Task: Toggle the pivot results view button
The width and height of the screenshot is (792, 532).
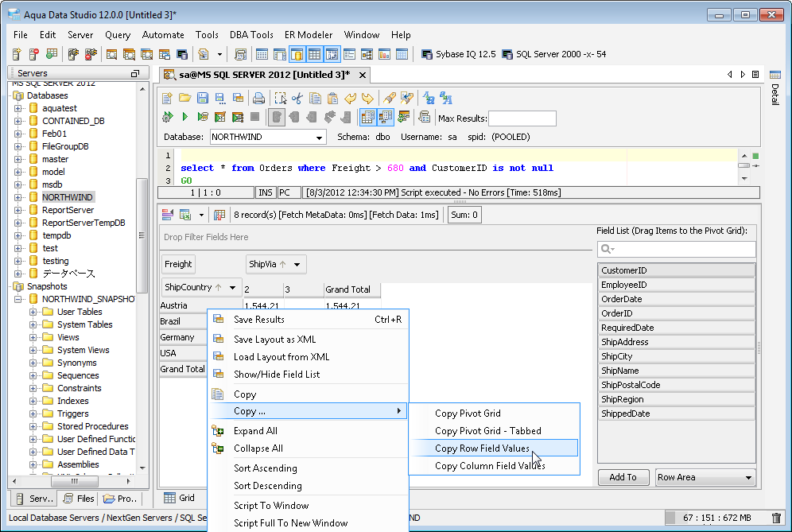Action: (385, 118)
